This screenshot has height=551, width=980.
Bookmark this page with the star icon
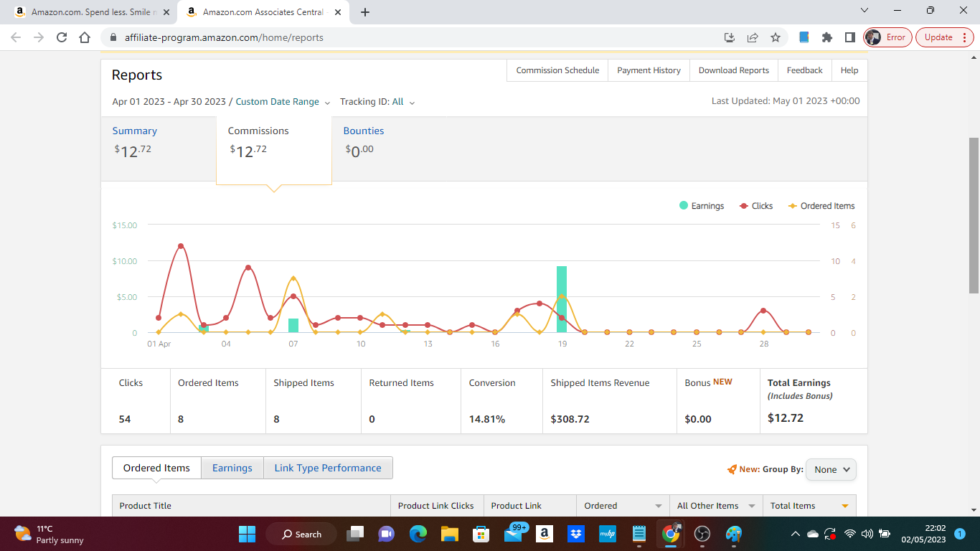(776, 37)
